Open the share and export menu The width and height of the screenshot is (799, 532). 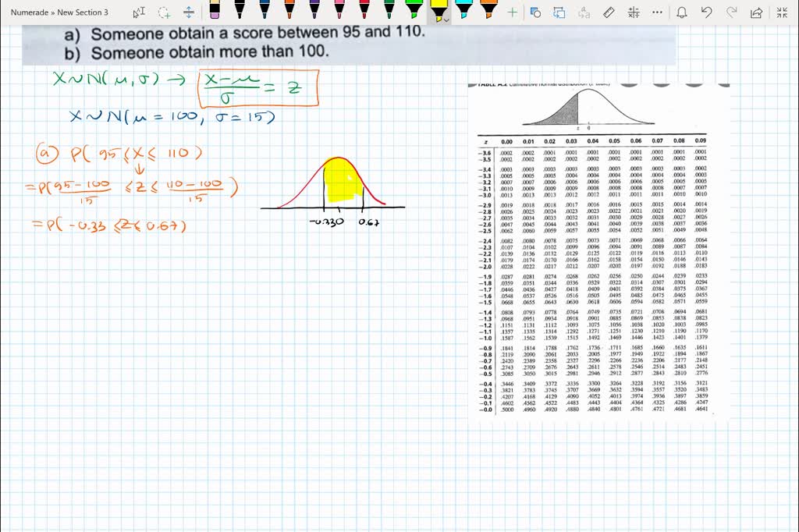click(755, 12)
